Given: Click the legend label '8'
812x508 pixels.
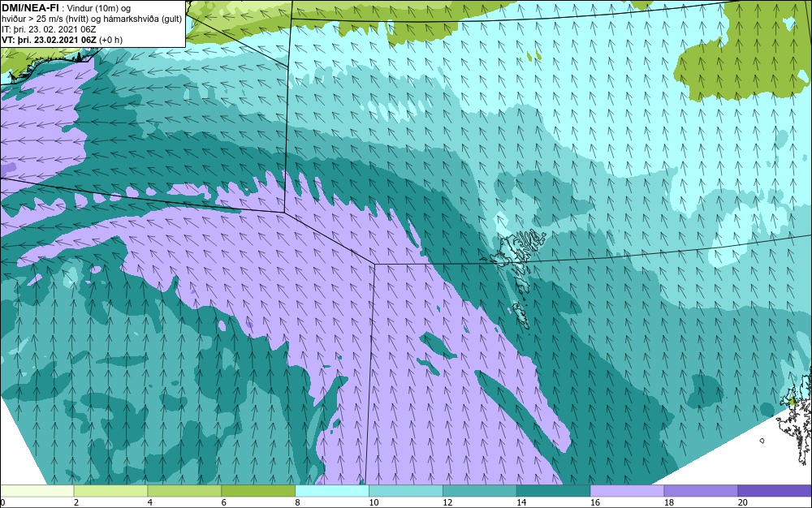Looking at the screenshot, I should click(297, 502).
